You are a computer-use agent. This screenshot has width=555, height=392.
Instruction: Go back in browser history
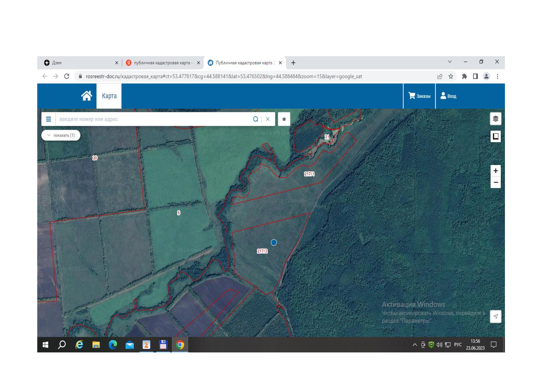point(45,77)
